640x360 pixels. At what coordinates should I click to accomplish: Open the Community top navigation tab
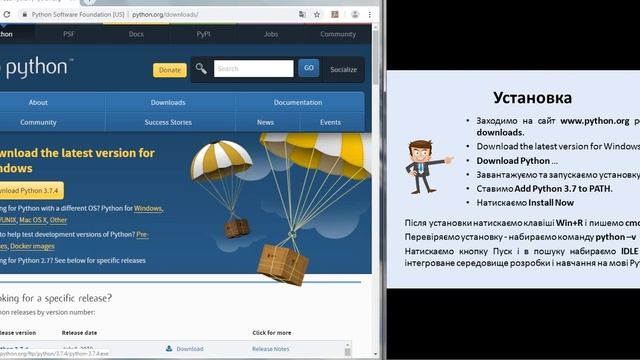click(338, 34)
